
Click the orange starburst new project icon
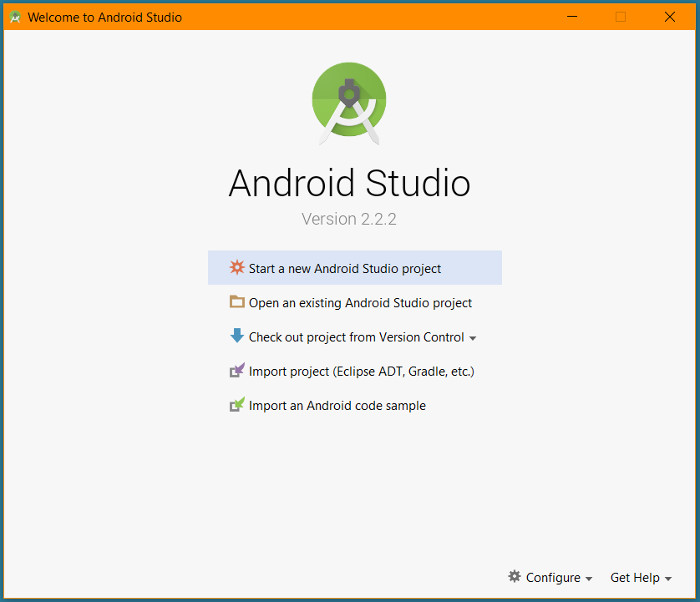[x=237, y=268]
